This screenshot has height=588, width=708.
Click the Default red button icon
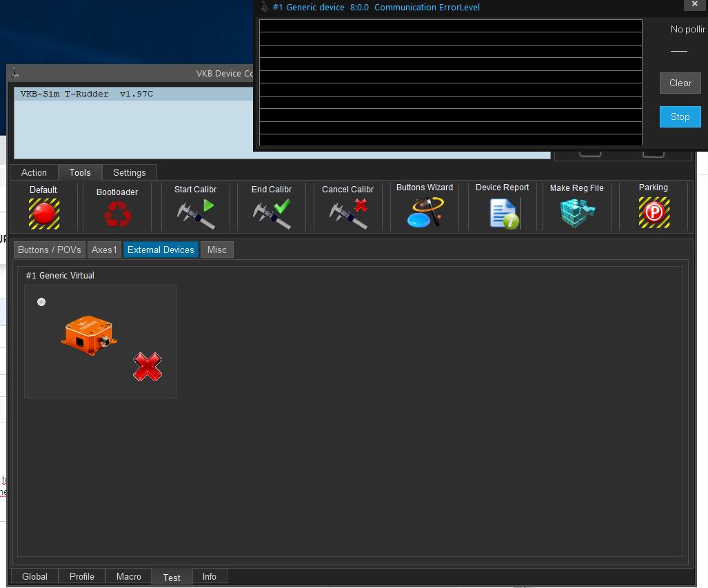[44, 214]
